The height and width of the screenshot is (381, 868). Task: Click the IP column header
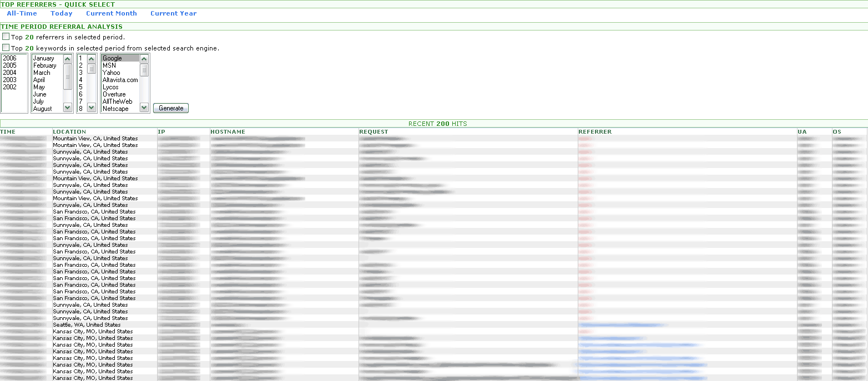click(161, 132)
